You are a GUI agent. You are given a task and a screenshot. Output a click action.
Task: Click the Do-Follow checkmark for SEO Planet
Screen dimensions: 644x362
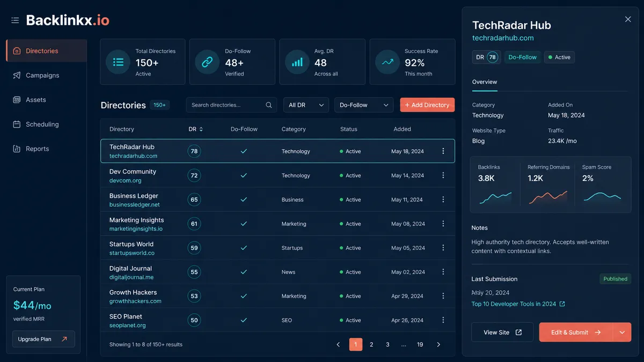pos(244,320)
